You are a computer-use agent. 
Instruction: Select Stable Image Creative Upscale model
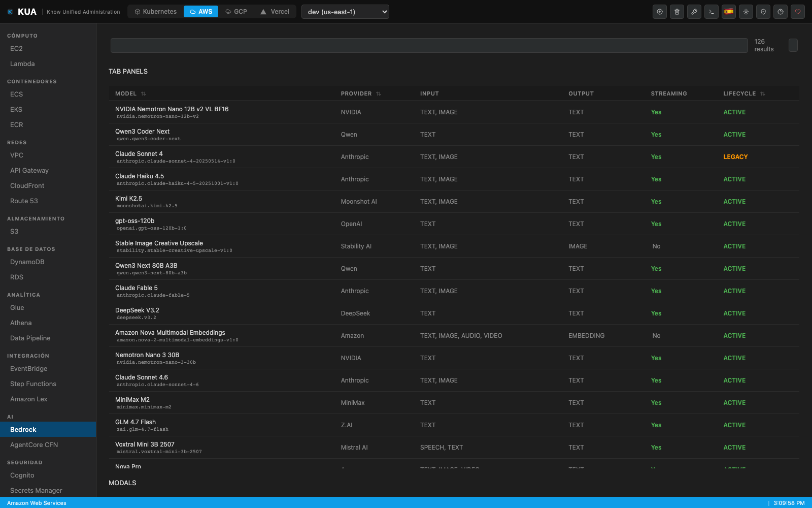(454, 246)
